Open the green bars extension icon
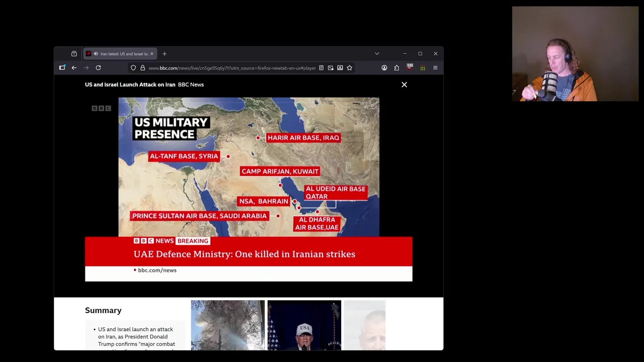The width and height of the screenshot is (644, 362). pos(423,68)
